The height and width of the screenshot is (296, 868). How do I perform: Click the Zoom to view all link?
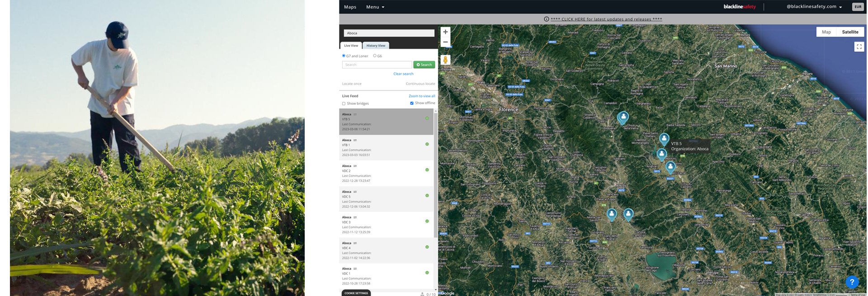pyautogui.click(x=422, y=96)
